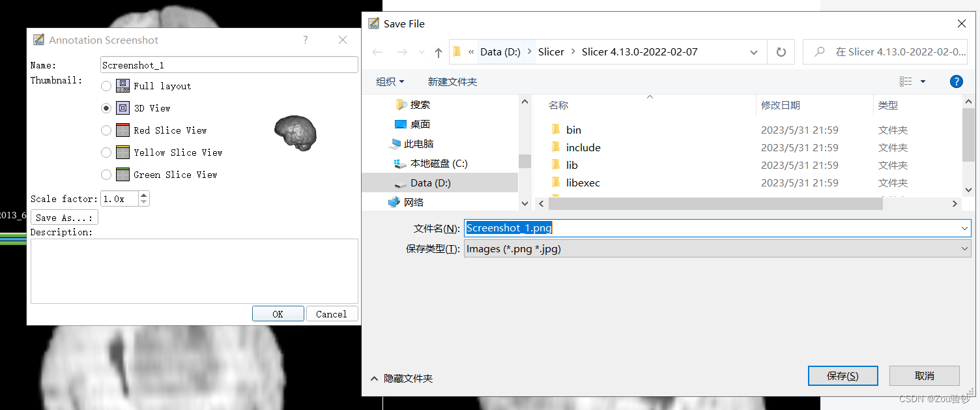This screenshot has height=410, width=980.
Task: Click the Green Slice View icon
Action: [x=122, y=174]
